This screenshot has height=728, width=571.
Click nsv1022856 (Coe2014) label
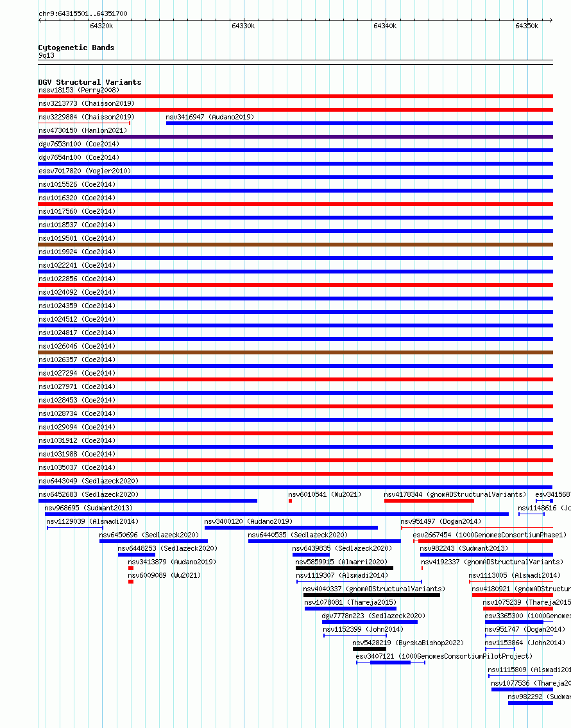click(x=77, y=279)
